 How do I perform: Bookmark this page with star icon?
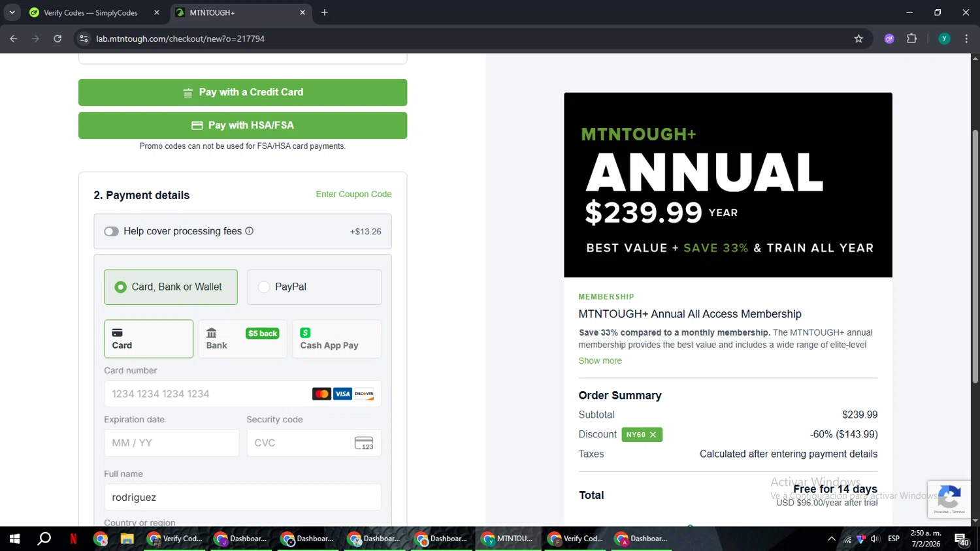[x=858, y=39]
